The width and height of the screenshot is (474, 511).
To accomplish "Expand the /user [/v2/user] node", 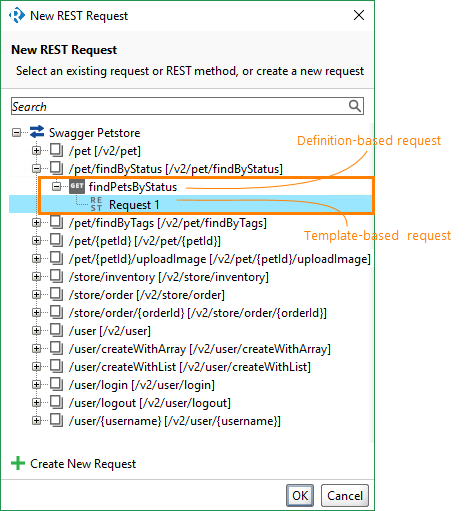I will click(x=36, y=331).
